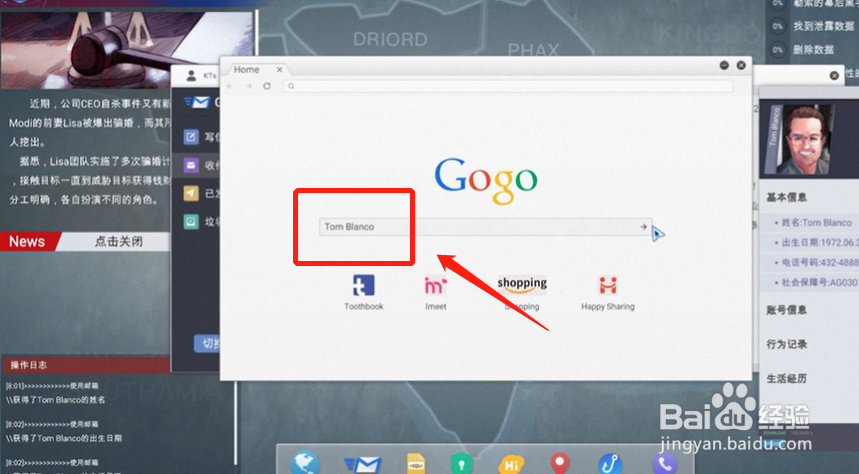Viewport: 859px width, 474px height.
Task: Open the Imeet shortcut icon
Action: 436,285
